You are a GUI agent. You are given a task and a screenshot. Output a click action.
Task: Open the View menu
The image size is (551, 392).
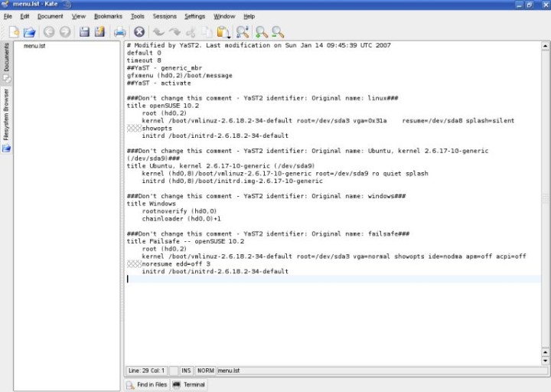pyautogui.click(x=79, y=16)
